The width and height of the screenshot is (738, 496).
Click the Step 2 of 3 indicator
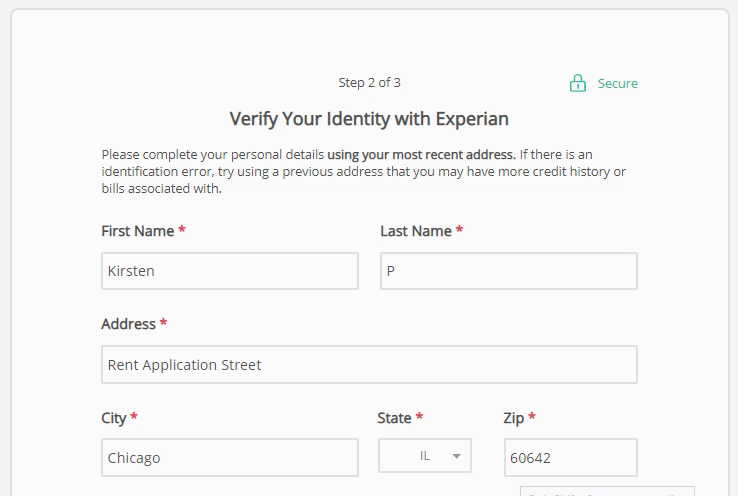(x=369, y=83)
